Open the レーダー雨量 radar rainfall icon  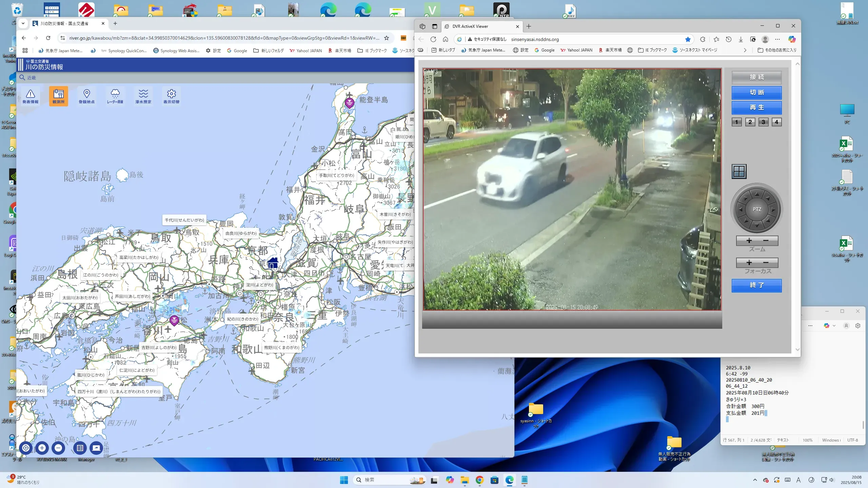(x=115, y=96)
